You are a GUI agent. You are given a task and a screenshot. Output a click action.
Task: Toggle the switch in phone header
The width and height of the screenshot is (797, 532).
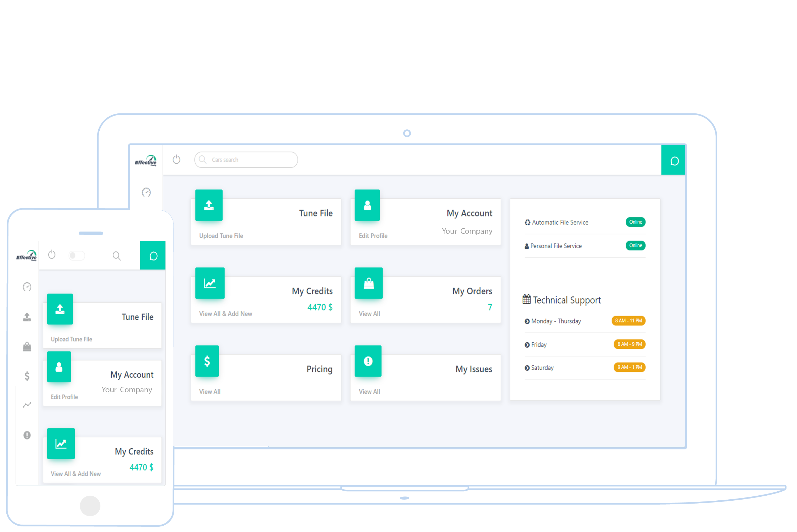click(x=77, y=256)
